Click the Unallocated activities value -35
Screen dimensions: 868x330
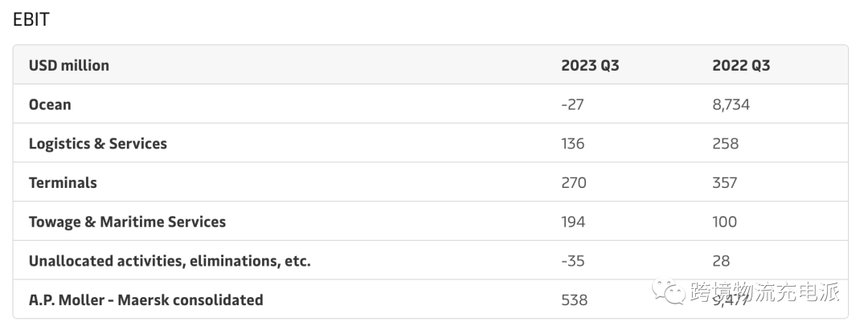[x=573, y=261]
